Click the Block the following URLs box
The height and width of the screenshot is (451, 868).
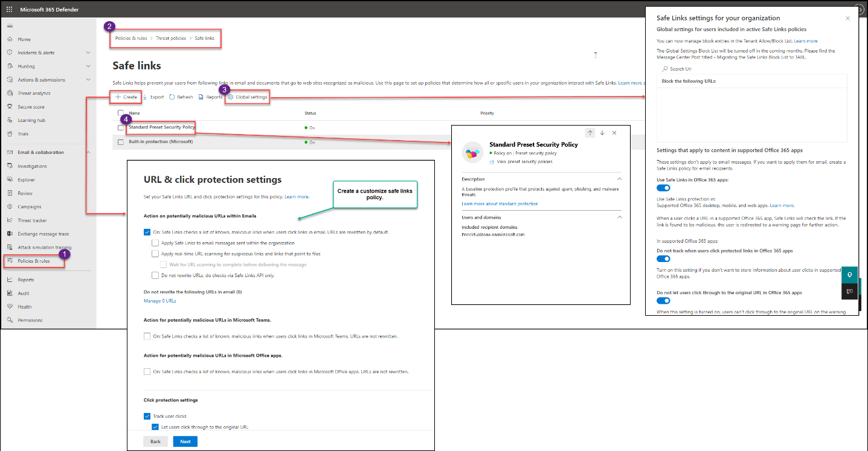[x=751, y=109]
